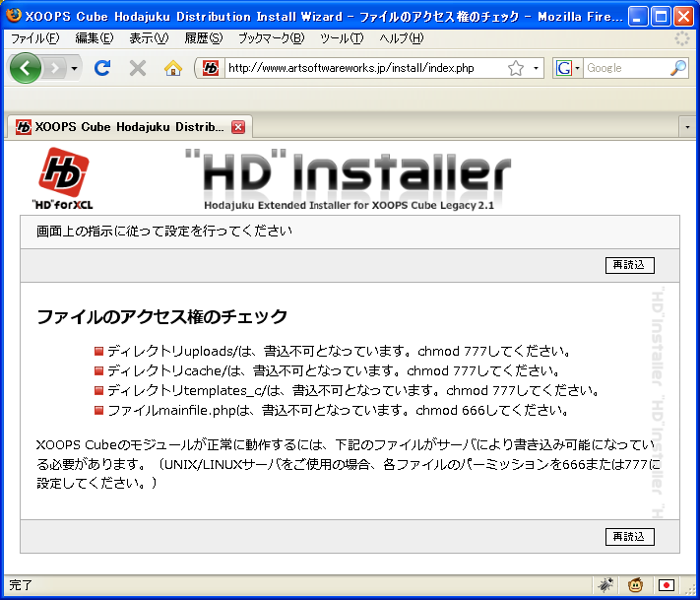Go to the Home page icon
The image size is (700, 600).
pyautogui.click(x=173, y=68)
